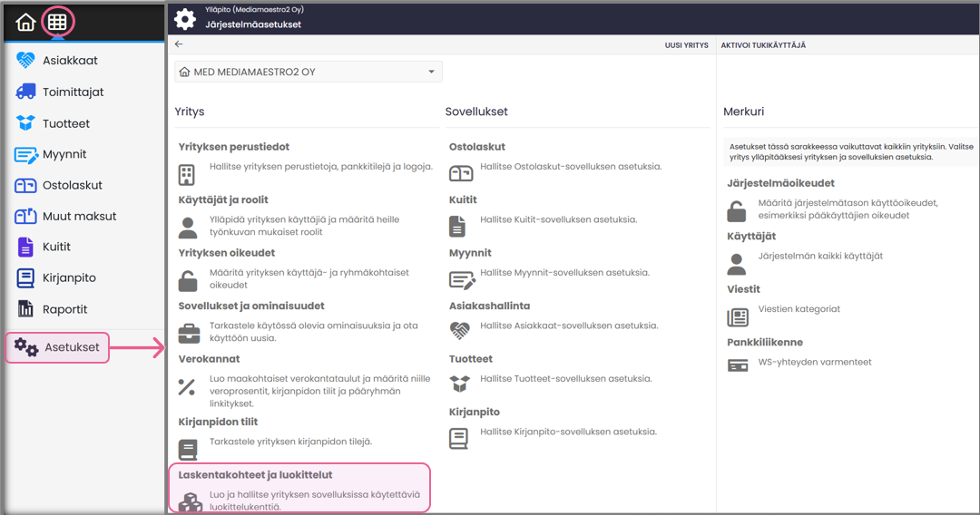Open Järjestelmäoikeudet under Merkuri
The width and height of the screenshot is (980, 515).
[x=780, y=183]
